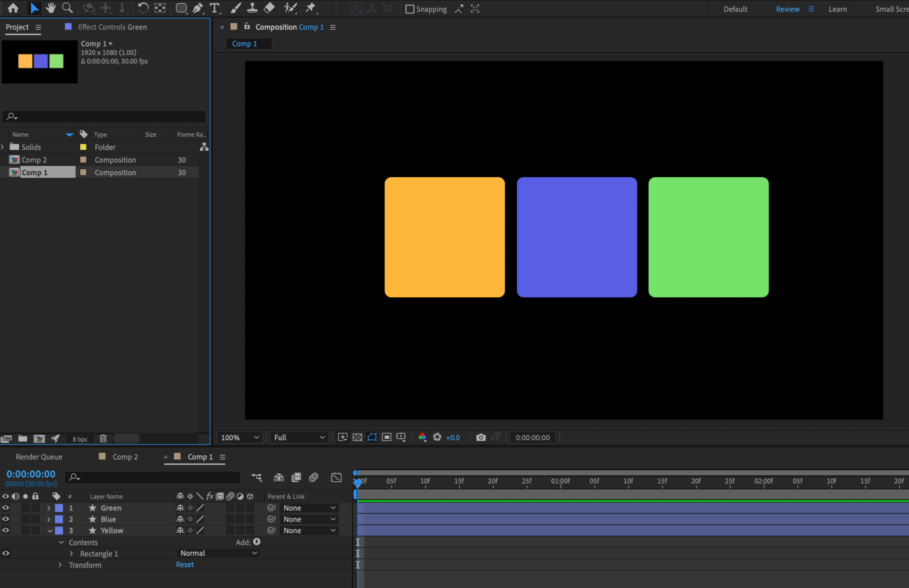
Task: Click the Project panel search field
Action: coord(107,116)
